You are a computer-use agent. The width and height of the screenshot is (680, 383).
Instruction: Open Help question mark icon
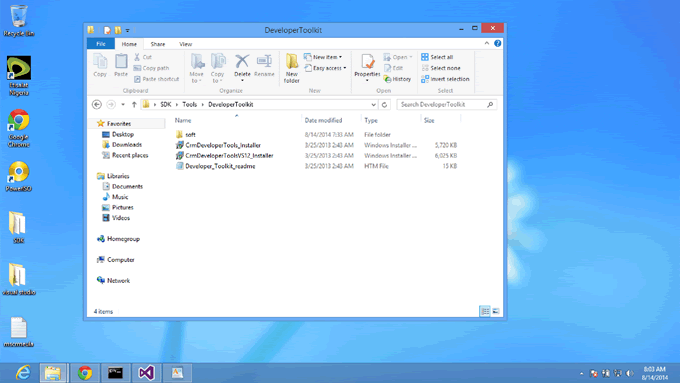point(497,43)
